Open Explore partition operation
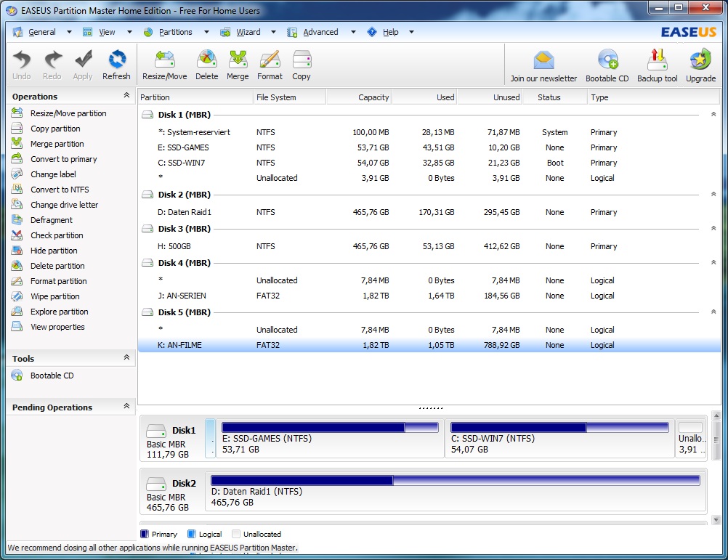 tap(49, 312)
